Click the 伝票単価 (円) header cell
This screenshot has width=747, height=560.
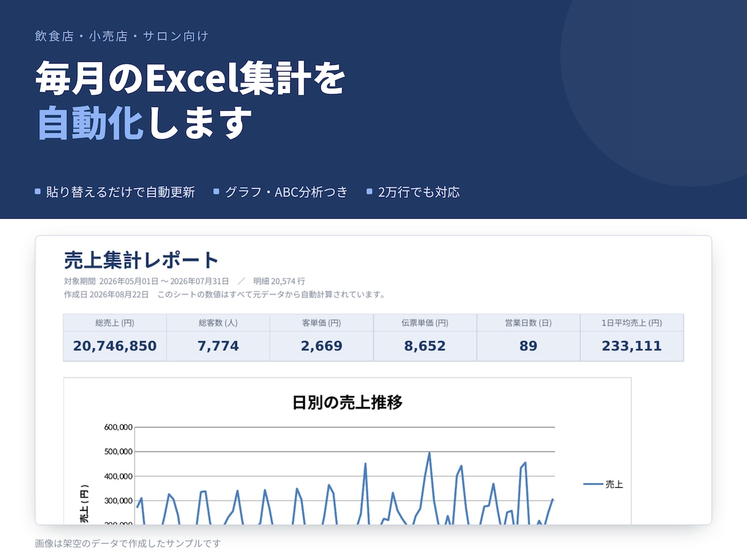(x=425, y=323)
